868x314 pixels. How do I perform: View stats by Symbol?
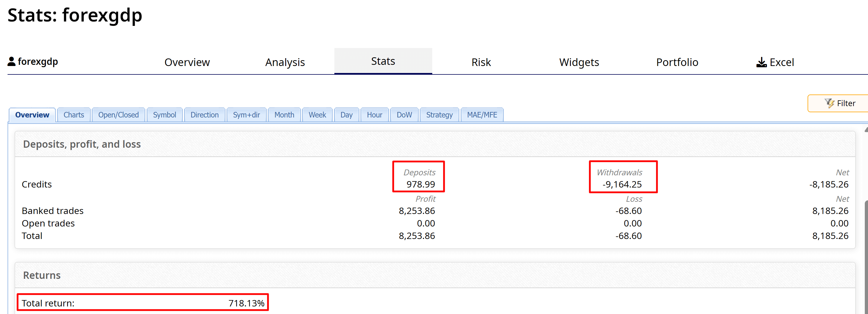click(x=164, y=115)
